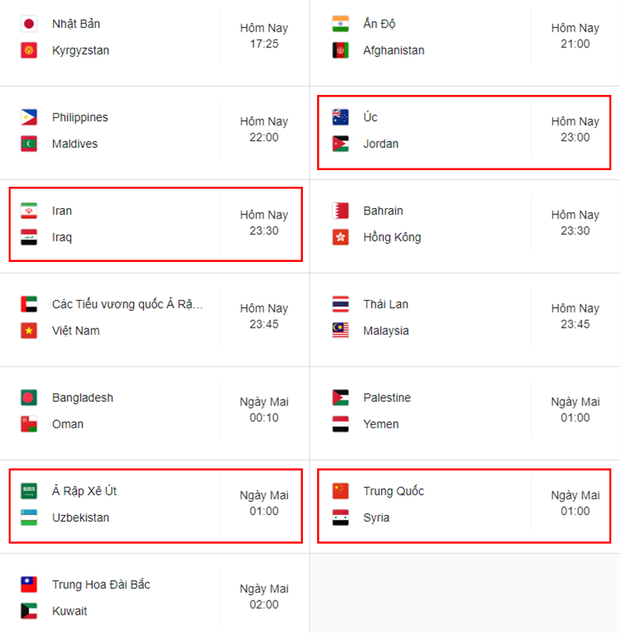Click the Bangladesh flag icon
Image resolution: width=620 pixels, height=633 pixels.
coord(29,398)
